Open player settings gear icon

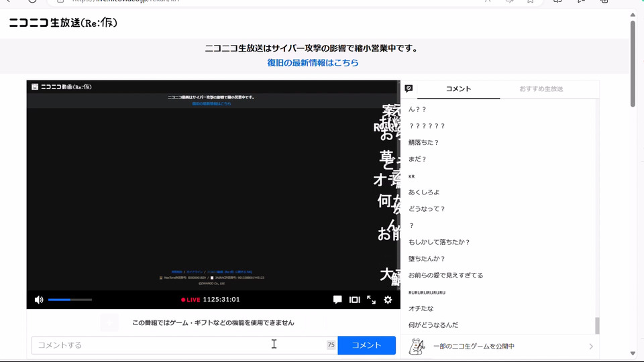tap(388, 300)
